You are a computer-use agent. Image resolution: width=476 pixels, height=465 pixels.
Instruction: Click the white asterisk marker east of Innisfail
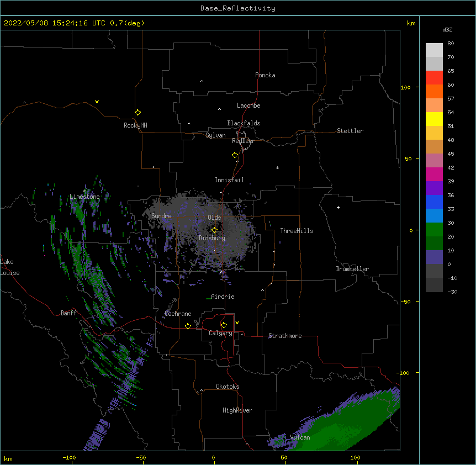click(277, 168)
